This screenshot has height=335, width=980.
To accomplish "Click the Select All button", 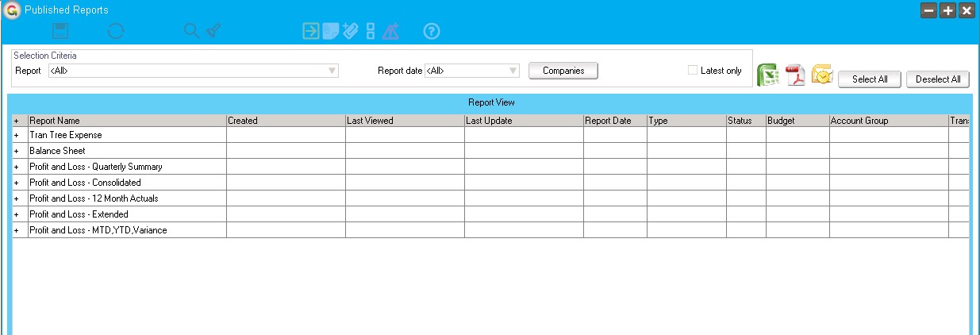I will [870, 79].
